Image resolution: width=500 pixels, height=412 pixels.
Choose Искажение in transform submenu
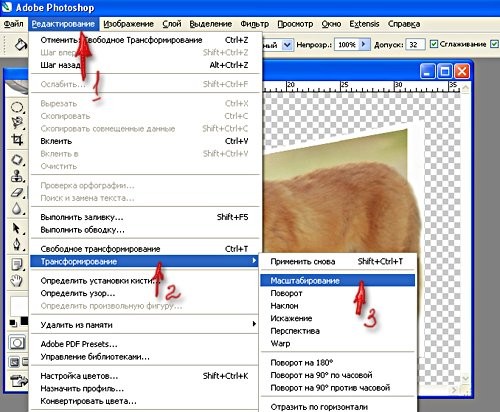337,318
